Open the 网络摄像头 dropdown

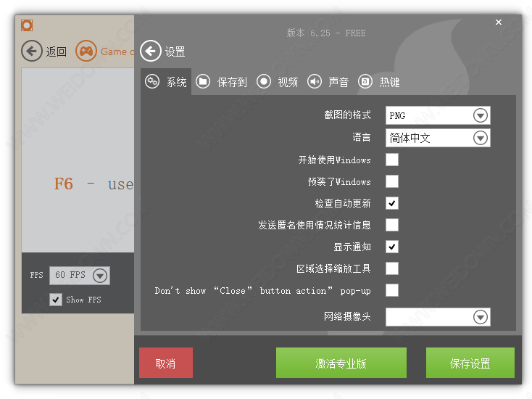(480, 317)
